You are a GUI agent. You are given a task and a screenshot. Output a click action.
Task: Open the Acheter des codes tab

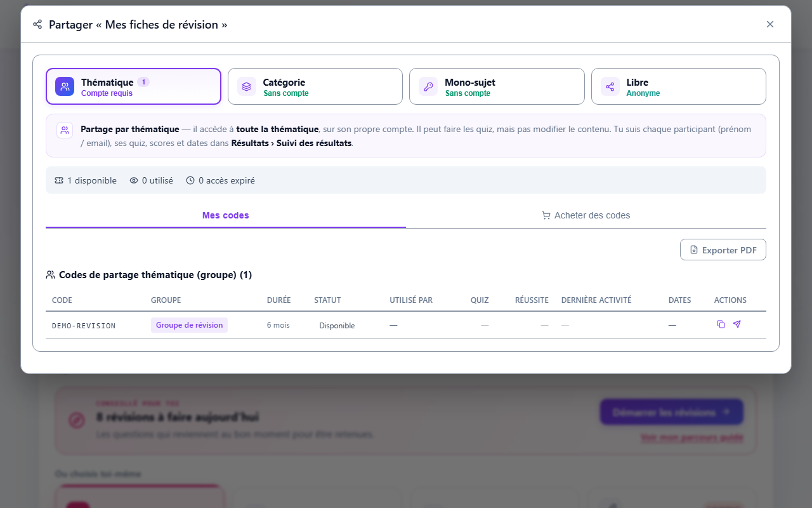coord(586,215)
